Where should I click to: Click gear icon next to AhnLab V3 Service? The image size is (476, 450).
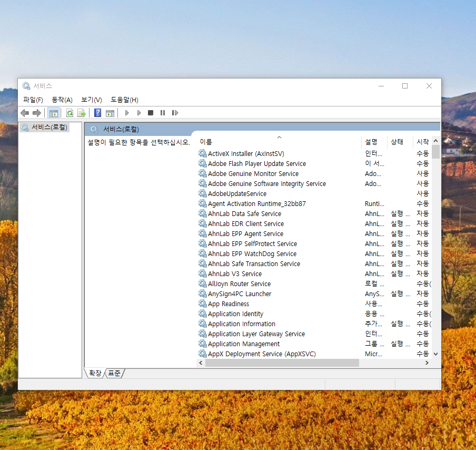pyautogui.click(x=203, y=273)
